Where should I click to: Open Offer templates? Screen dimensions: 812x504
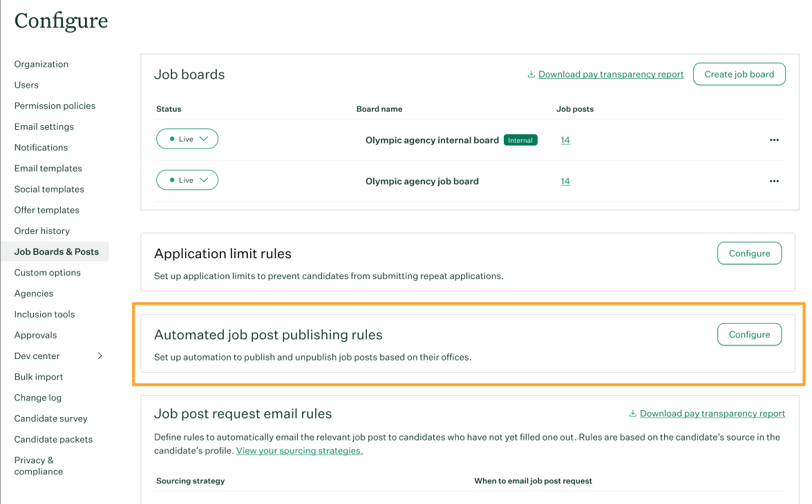tap(46, 210)
